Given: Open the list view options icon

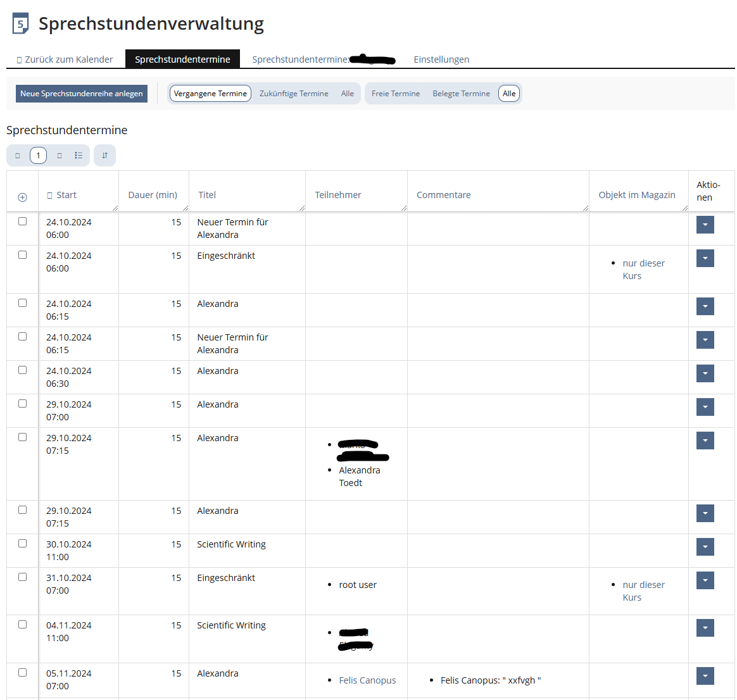Looking at the screenshot, I should coord(79,156).
